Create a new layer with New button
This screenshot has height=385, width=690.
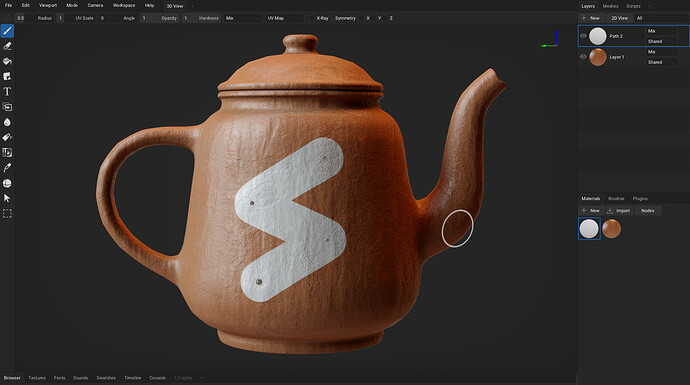[x=591, y=18]
